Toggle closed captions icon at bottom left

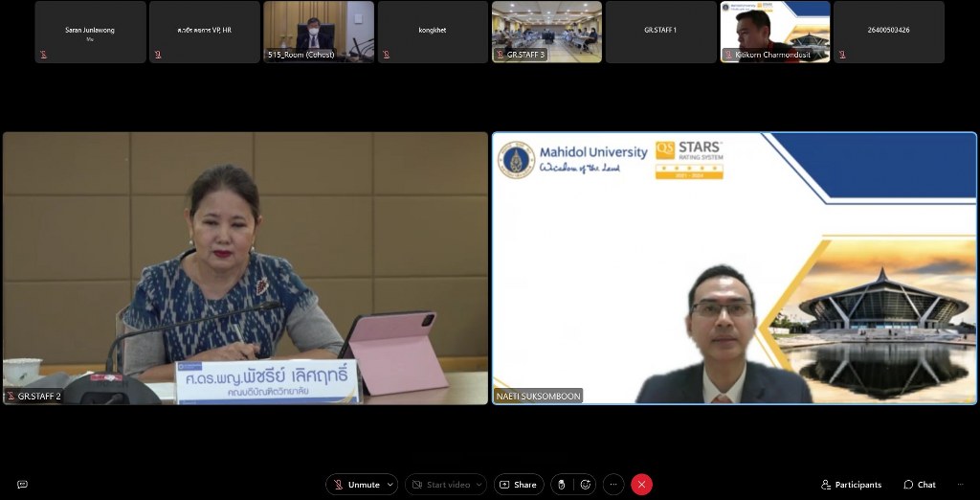[x=22, y=485]
